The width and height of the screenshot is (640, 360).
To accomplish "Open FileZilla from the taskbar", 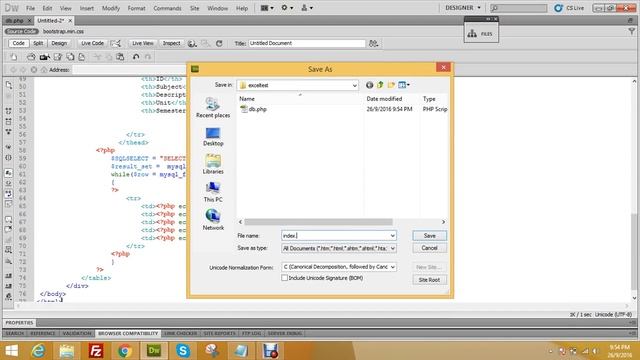I will [x=96, y=351].
